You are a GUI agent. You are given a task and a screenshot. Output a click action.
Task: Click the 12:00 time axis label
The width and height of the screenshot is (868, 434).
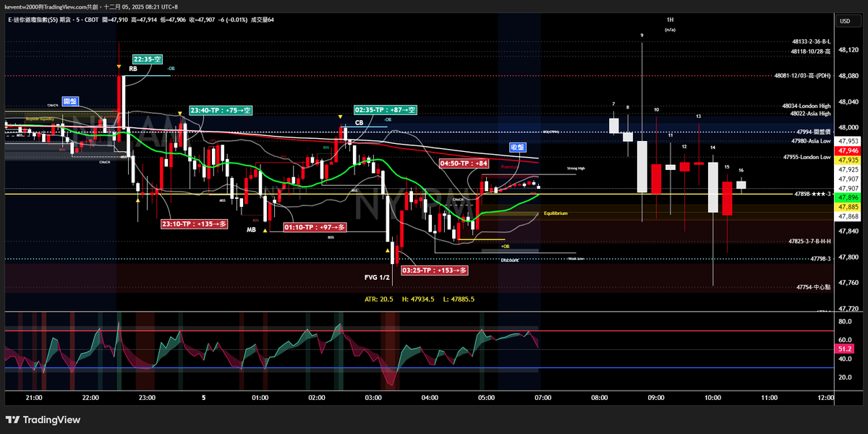pyautogui.click(x=825, y=398)
